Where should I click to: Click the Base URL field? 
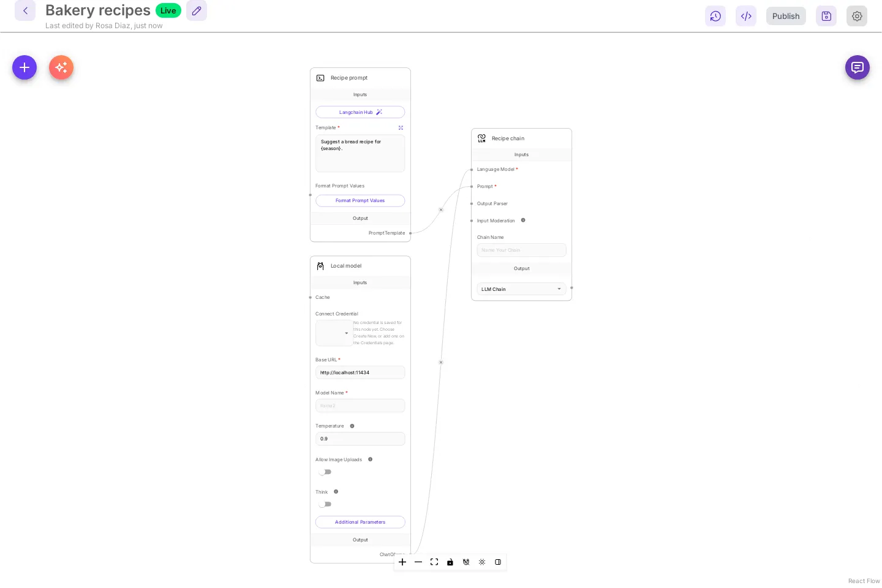360,372
